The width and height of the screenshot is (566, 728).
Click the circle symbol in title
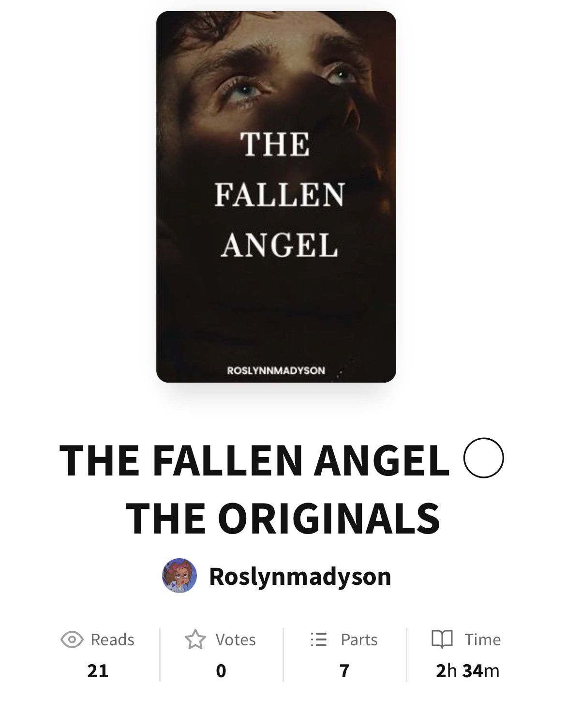point(483,458)
